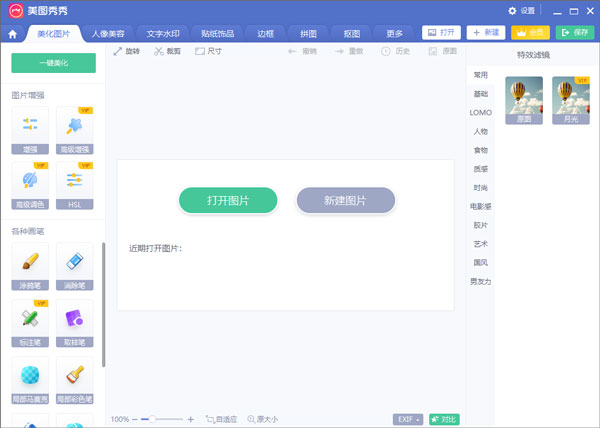Open 设置 settings gear
The image size is (600, 428).
click(x=521, y=11)
